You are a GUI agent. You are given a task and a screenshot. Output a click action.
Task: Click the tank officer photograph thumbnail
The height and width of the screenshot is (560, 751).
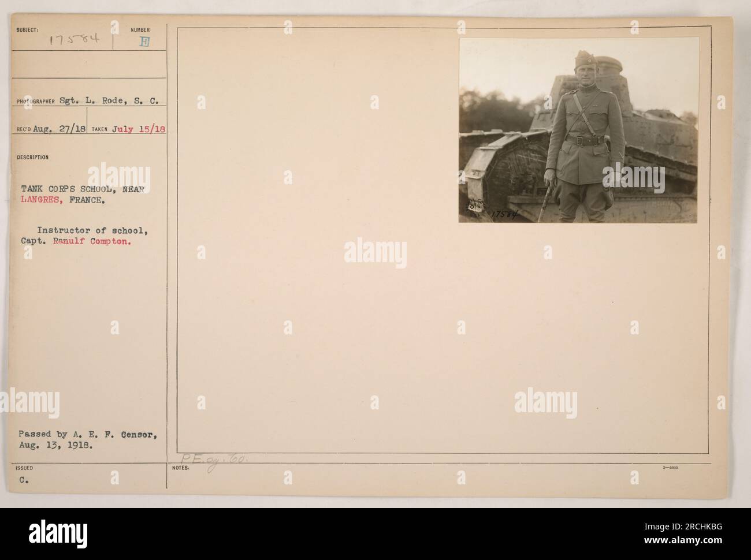[x=579, y=130]
